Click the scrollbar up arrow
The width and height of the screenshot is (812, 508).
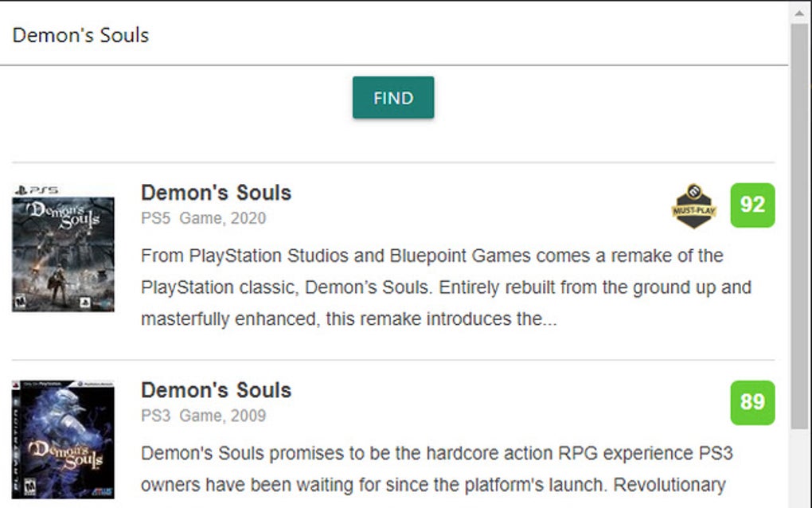click(x=798, y=11)
